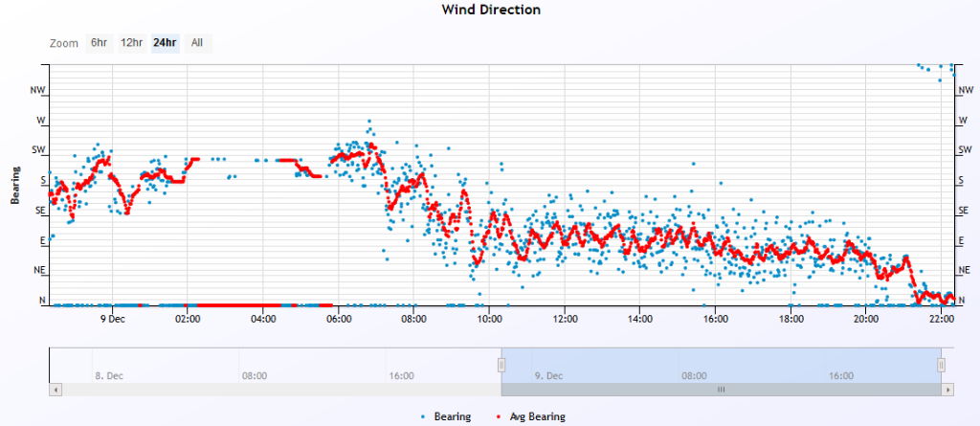Click the navigator right scroll arrow
The image size is (980, 426).
point(948,390)
